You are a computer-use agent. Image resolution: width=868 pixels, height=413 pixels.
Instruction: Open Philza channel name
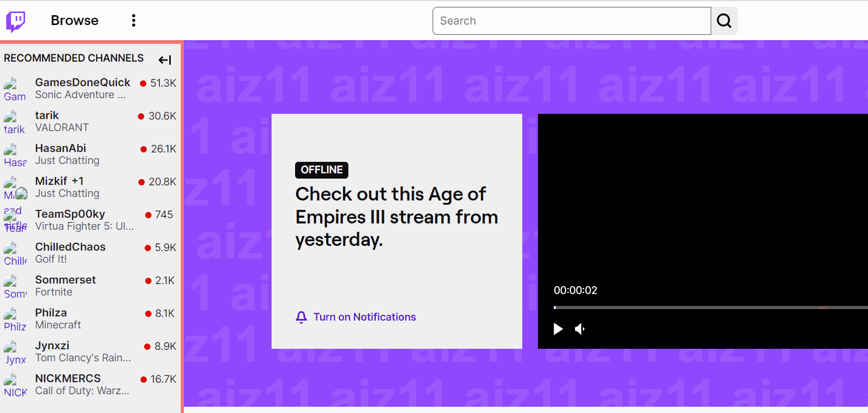tap(51, 313)
